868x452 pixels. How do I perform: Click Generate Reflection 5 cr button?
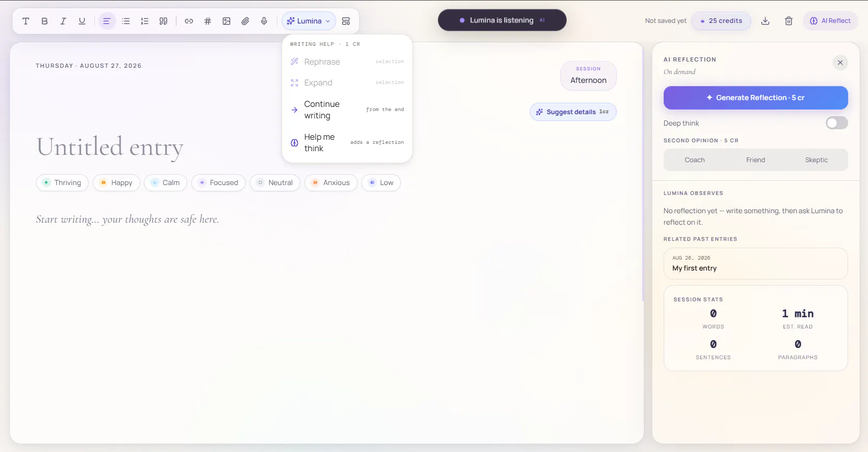click(755, 97)
